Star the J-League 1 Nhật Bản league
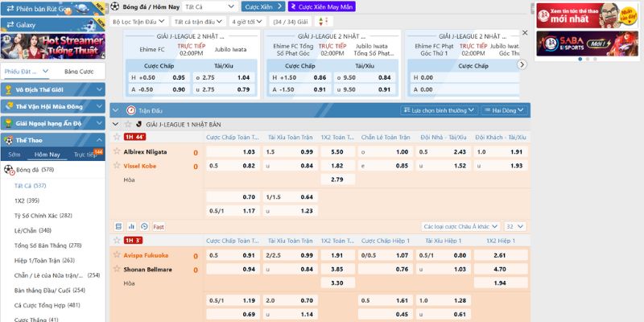Screen dimensions: 644x322 pyautogui.click(x=127, y=124)
